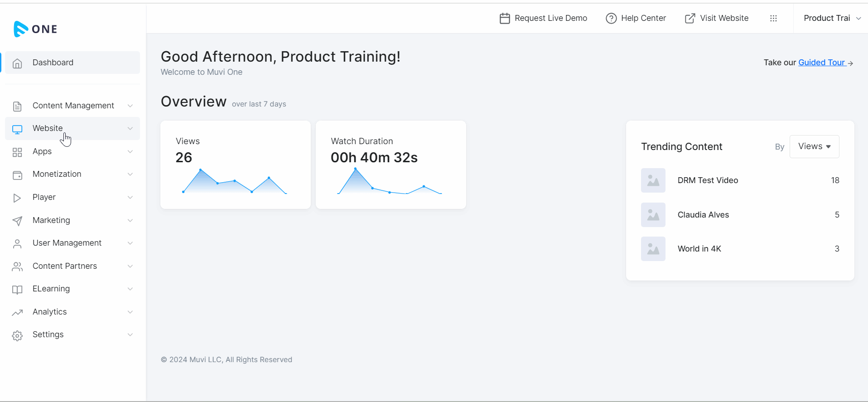Open the Product Training account dropdown
This screenshot has width=868, height=402.
coord(832,18)
